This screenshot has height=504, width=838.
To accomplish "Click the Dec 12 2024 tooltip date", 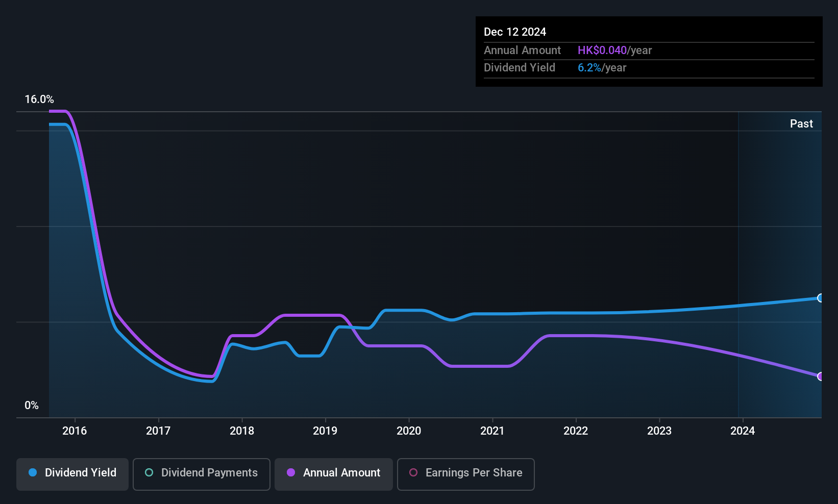I will 515,32.
